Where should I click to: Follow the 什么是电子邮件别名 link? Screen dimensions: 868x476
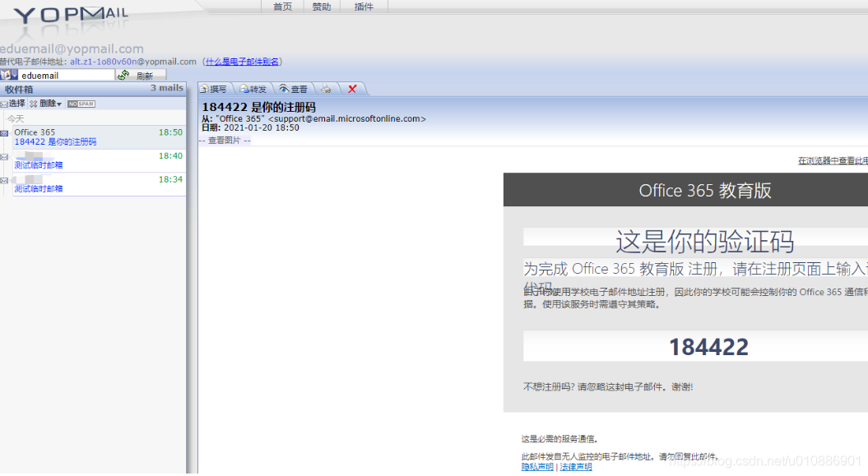[242, 62]
